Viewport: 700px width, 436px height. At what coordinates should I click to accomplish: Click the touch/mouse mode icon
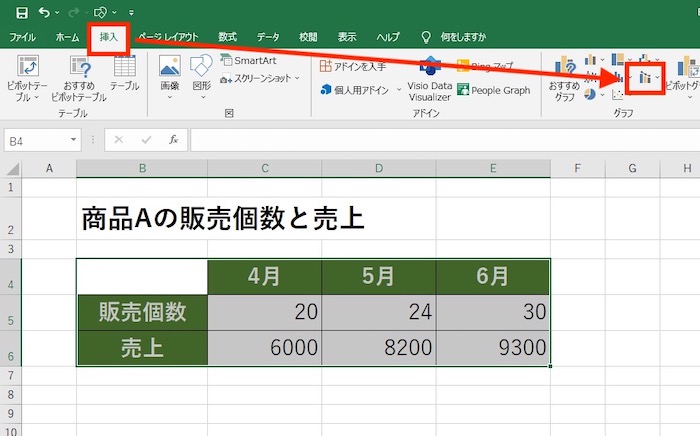(x=100, y=12)
